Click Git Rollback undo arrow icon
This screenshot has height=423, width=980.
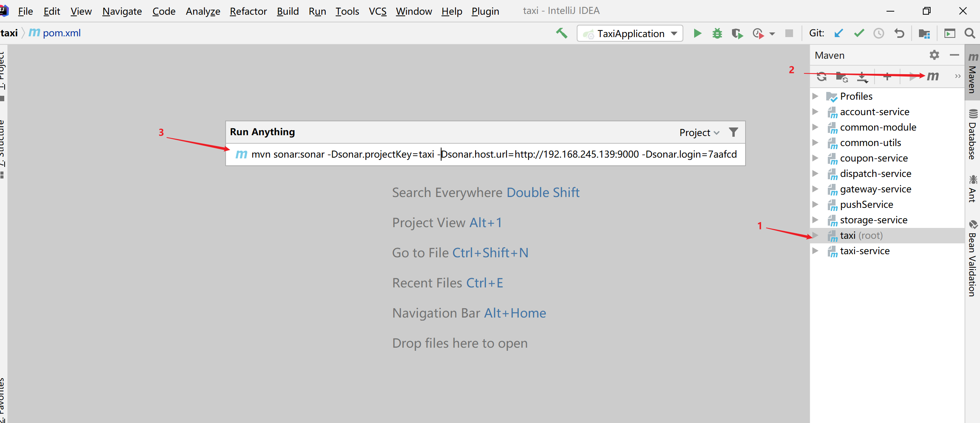899,34
